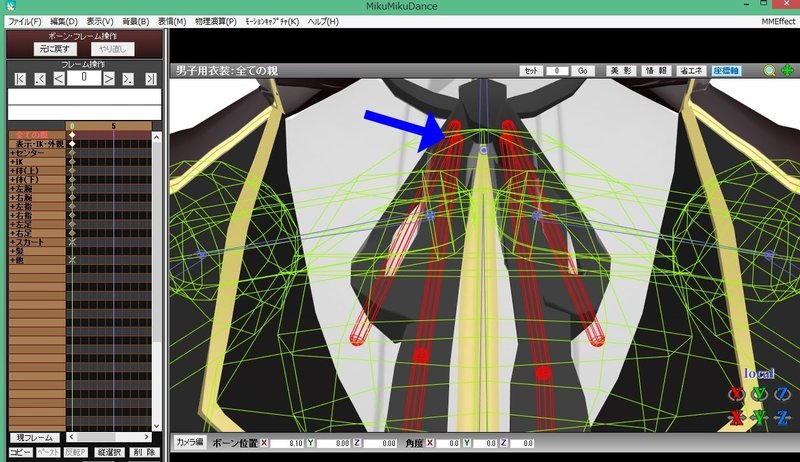Click the bone joint circle below the collar

coord(484,150)
